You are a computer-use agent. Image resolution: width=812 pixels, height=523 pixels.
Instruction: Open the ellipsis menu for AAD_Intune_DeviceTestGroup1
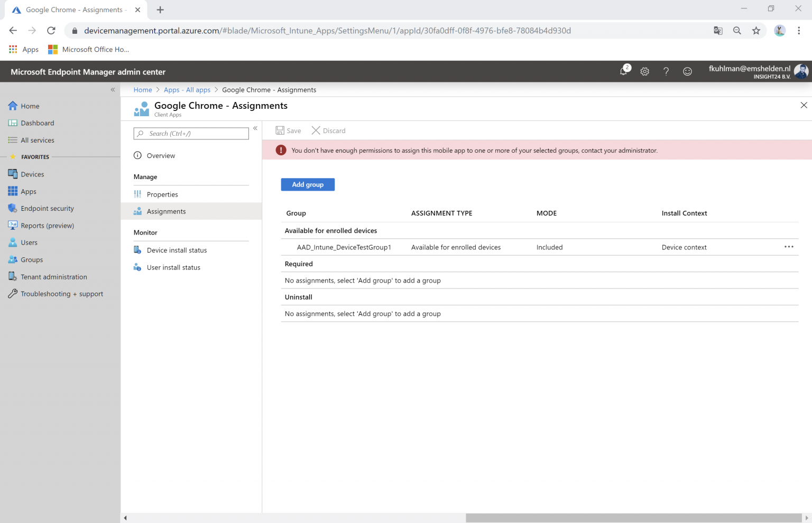pos(789,247)
